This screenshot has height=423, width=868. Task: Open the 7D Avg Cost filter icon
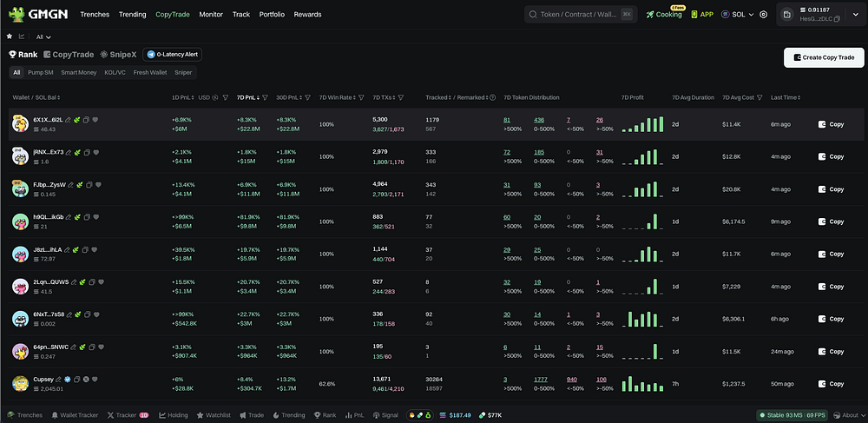(x=761, y=97)
